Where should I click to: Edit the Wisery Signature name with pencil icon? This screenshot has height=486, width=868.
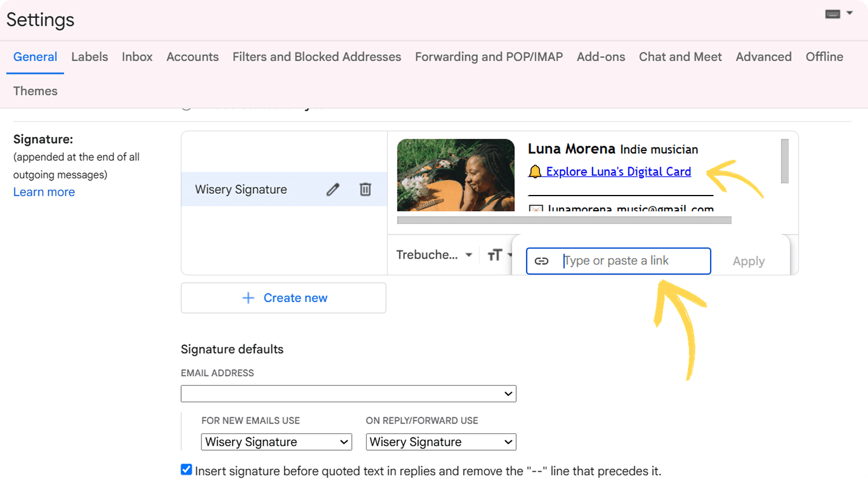point(333,190)
